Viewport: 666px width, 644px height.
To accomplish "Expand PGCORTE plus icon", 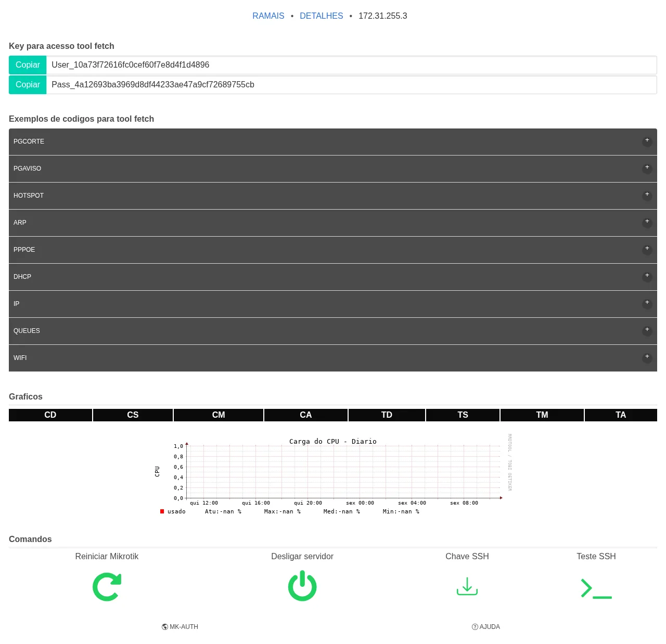I will [x=647, y=140].
